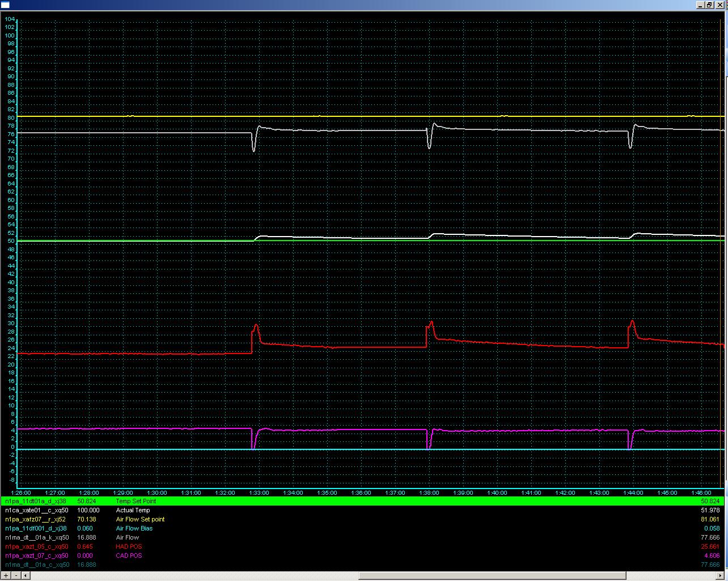Select the Actual Temp legend label
This screenshot has height=581, width=728.
133,510
